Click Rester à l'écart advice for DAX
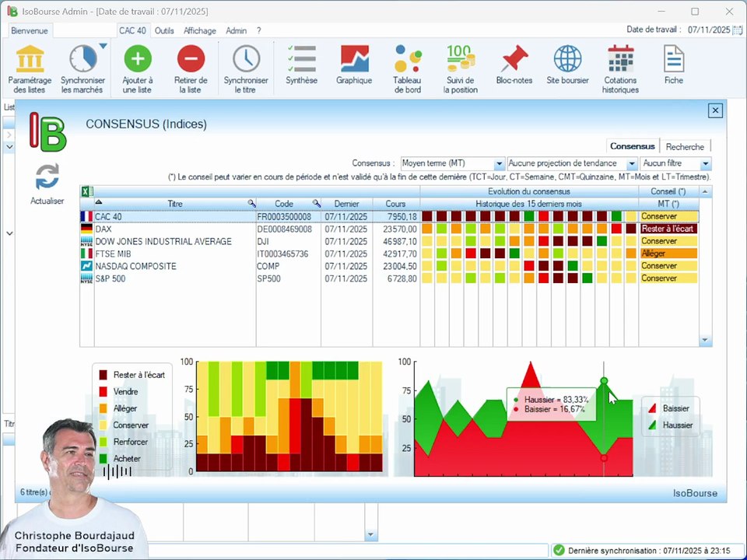This screenshot has width=747, height=560. [x=668, y=229]
